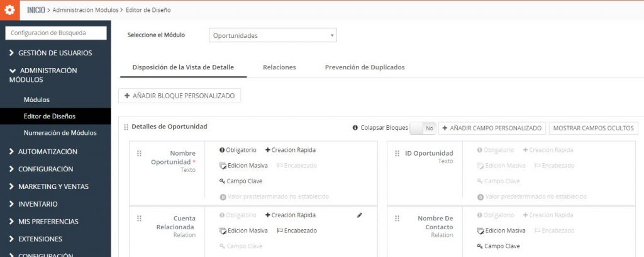Viewport: 644px width, 257px height.
Task: Click the drag handle for ID Oportunidad
Action: tap(397, 153)
